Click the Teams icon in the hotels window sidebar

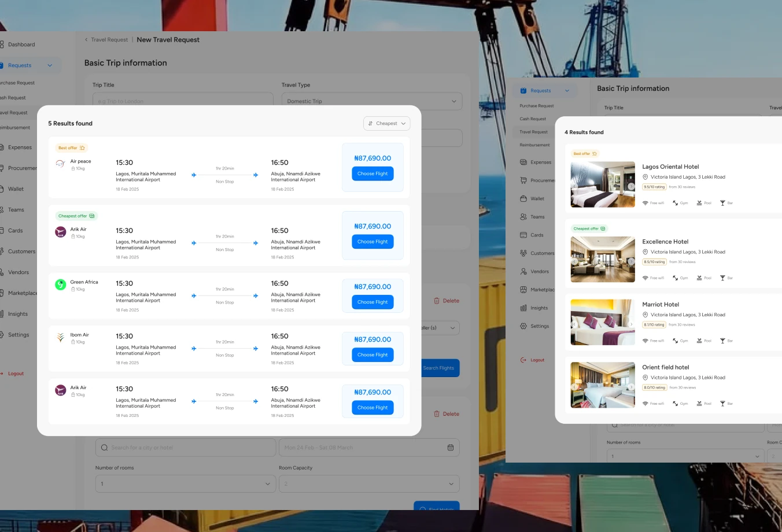tap(523, 217)
